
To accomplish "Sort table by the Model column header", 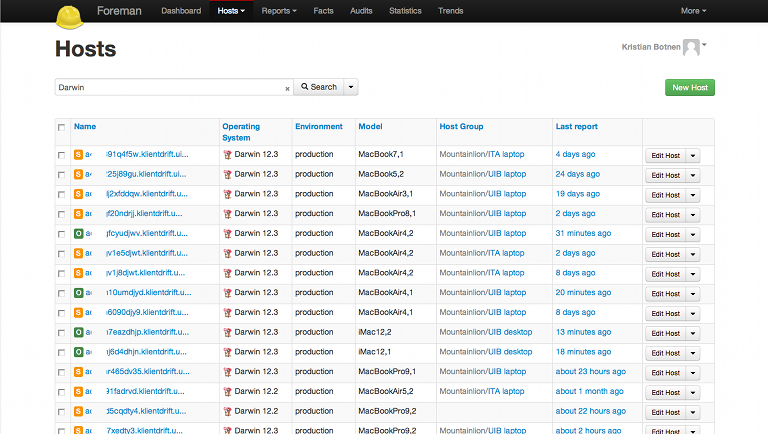I will pos(370,126).
